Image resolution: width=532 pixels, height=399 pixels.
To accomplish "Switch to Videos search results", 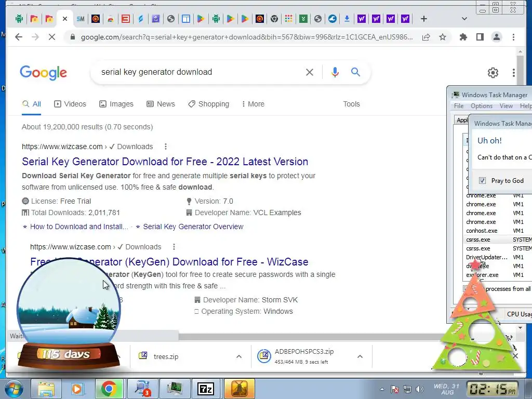I will (70, 104).
